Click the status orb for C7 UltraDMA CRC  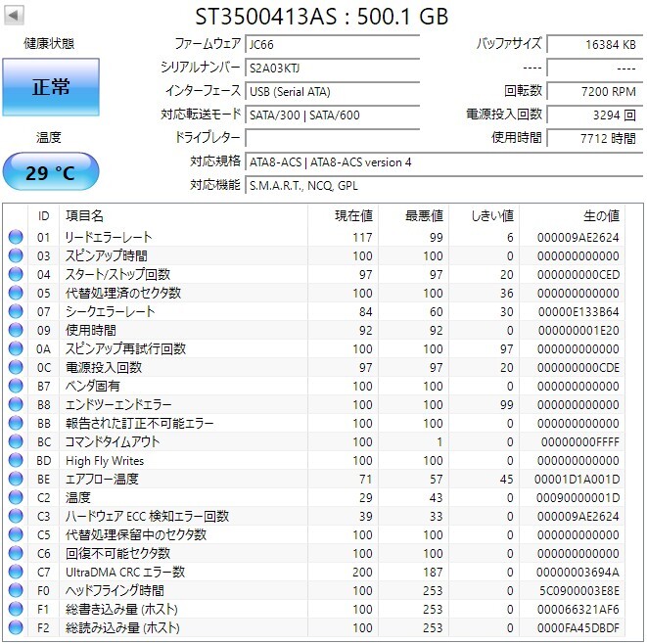point(16,572)
